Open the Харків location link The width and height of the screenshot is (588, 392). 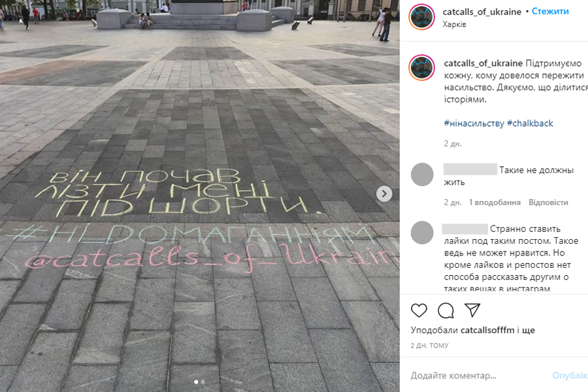point(454,24)
